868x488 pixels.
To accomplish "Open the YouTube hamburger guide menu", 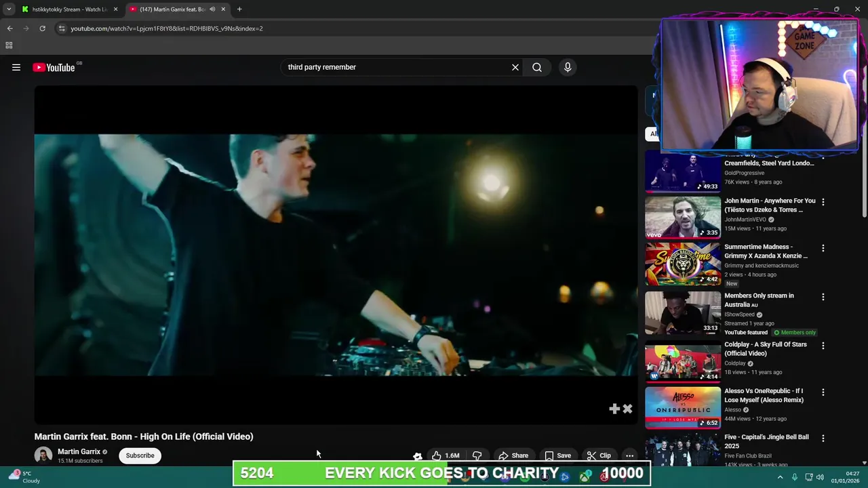I will coord(16,67).
